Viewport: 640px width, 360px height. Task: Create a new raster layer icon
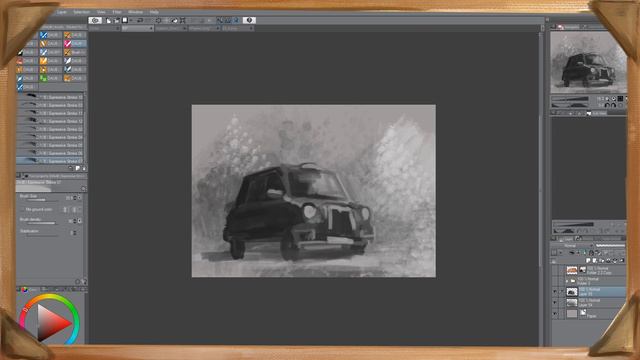point(588,260)
